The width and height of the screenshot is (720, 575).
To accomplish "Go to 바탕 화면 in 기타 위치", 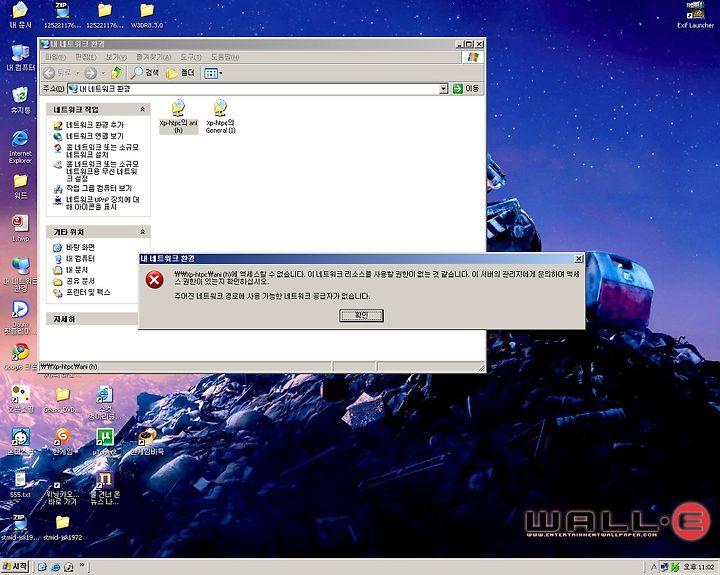I will 80,247.
